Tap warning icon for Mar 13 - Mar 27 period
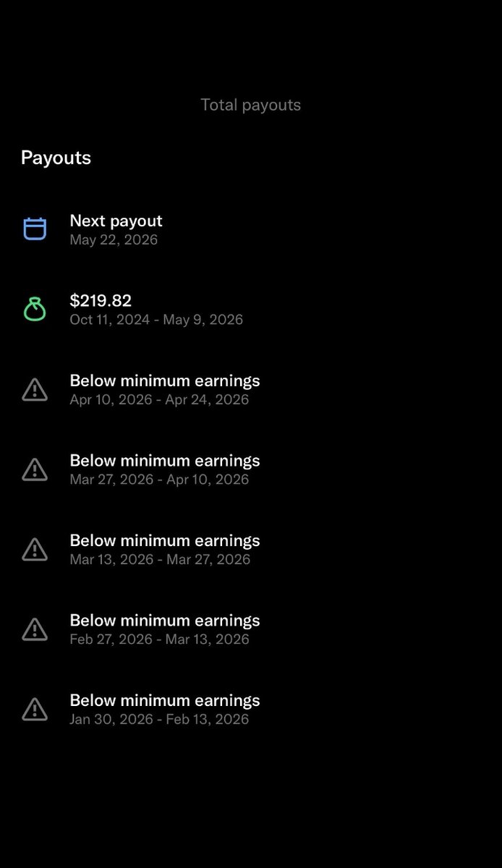The image size is (502, 868). click(35, 550)
